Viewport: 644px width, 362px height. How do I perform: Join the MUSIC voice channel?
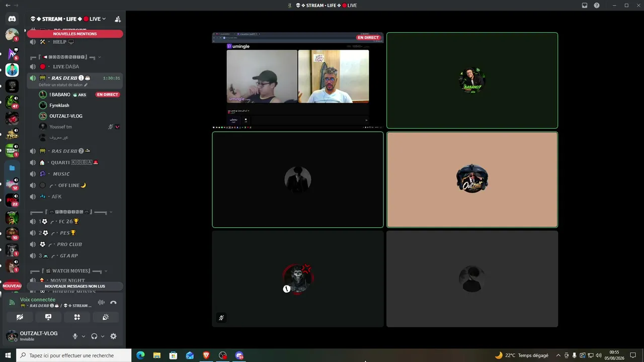click(75, 174)
